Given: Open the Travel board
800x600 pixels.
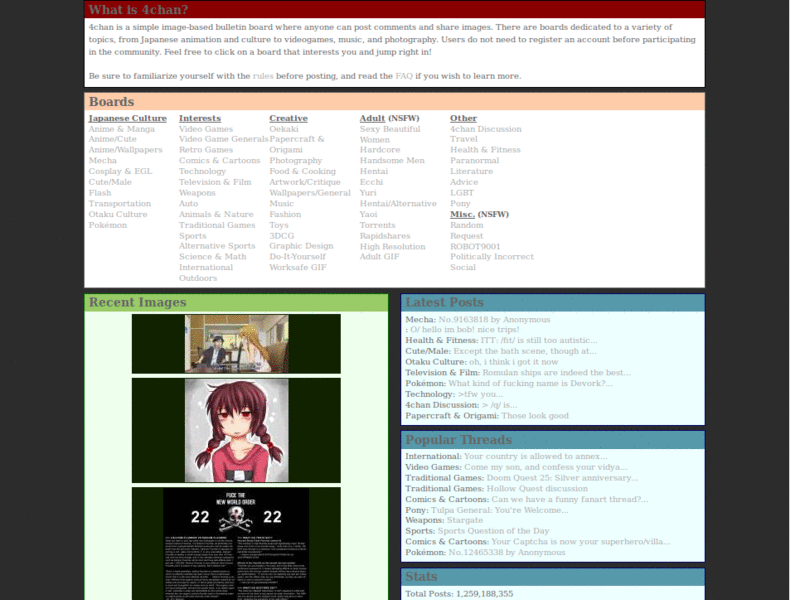Looking at the screenshot, I should click(x=464, y=139).
